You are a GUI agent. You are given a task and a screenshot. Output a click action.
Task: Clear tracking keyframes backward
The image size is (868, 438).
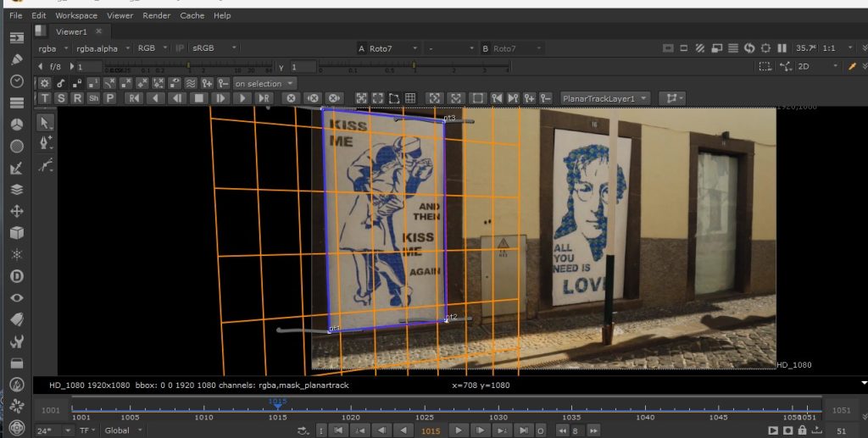pos(313,98)
